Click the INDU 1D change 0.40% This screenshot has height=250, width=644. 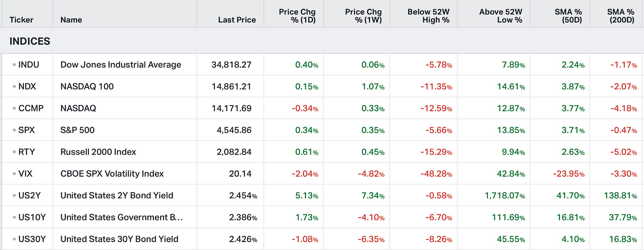(x=307, y=65)
